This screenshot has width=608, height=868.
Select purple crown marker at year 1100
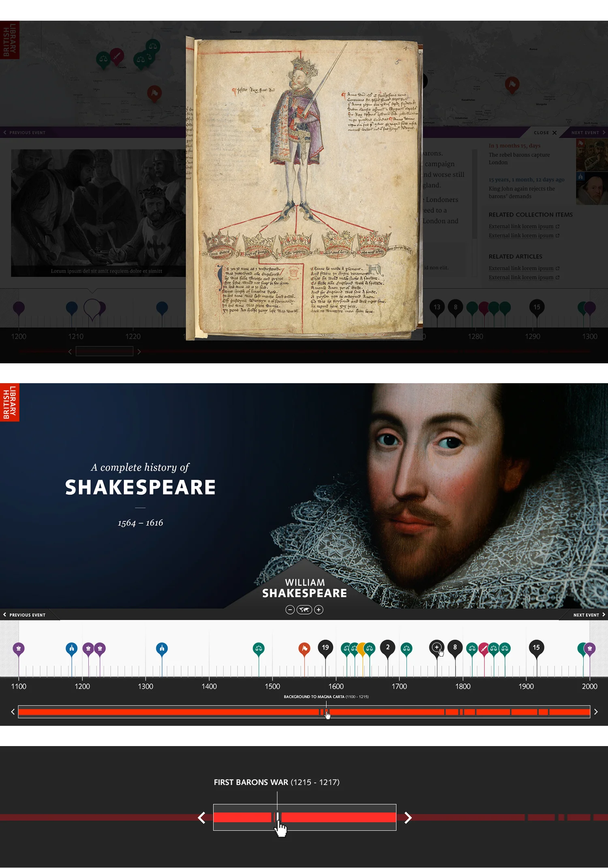(x=19, y=649)
